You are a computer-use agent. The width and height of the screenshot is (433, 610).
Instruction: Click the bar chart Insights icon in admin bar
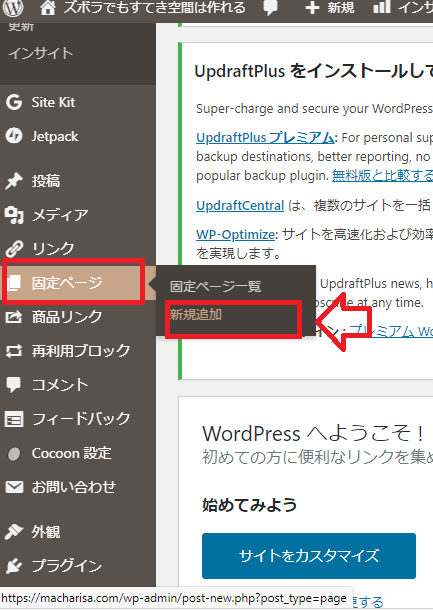[382, 7]
